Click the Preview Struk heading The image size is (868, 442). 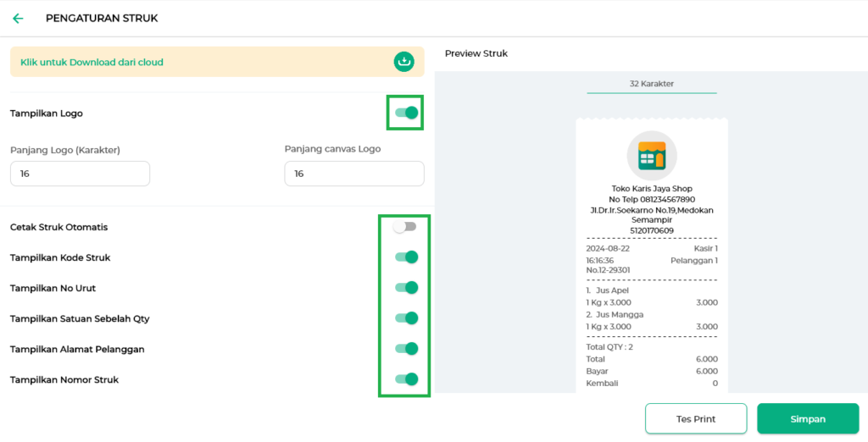pyautogui.click(x=476, y=53)
